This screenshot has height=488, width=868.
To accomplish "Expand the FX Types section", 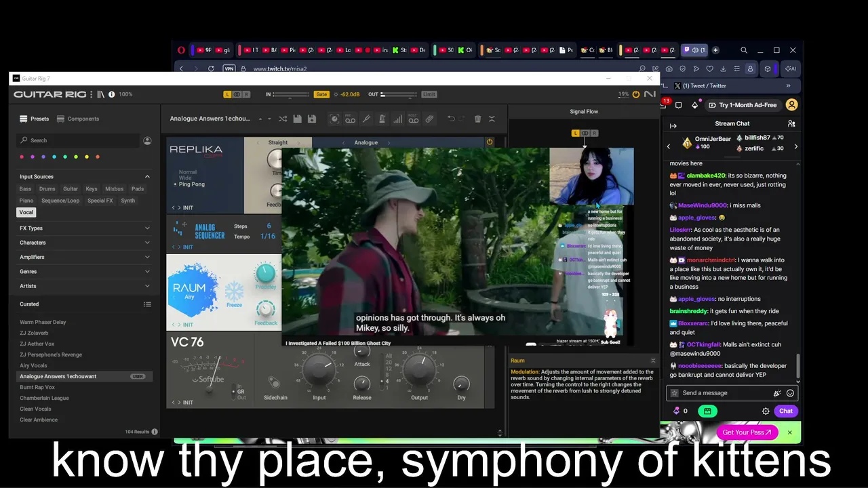I will pos(147,228).
